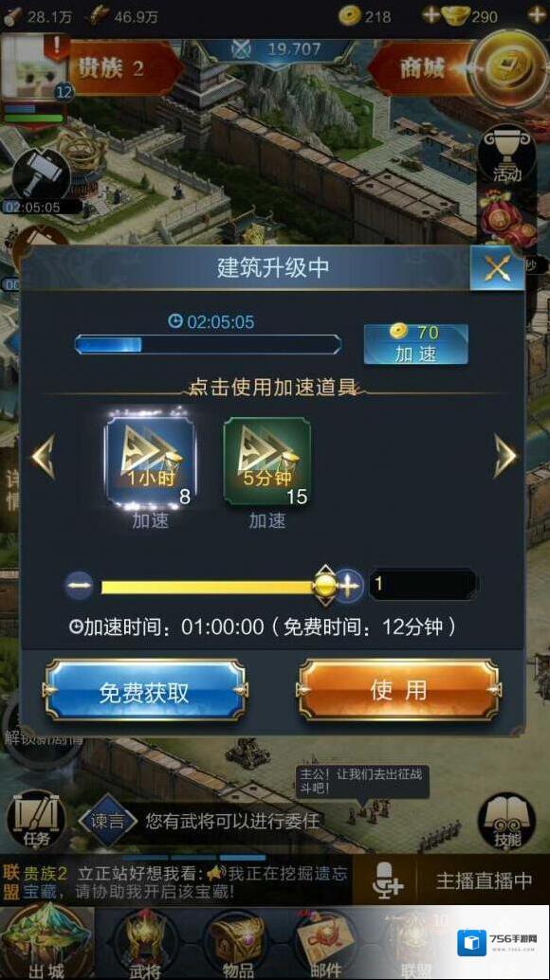Increase quantity with the plus button
This screenshot has width=550, height=980.
pos(349,586)
